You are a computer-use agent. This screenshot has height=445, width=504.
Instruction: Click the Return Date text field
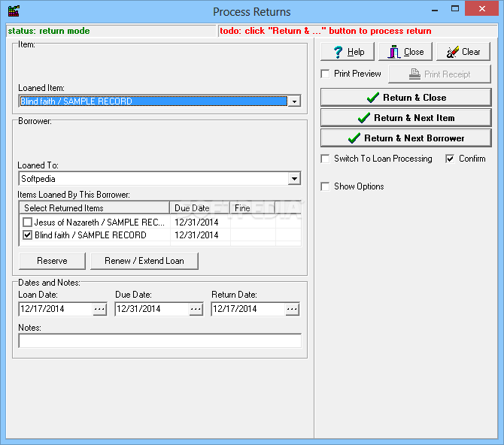[248, 309]
